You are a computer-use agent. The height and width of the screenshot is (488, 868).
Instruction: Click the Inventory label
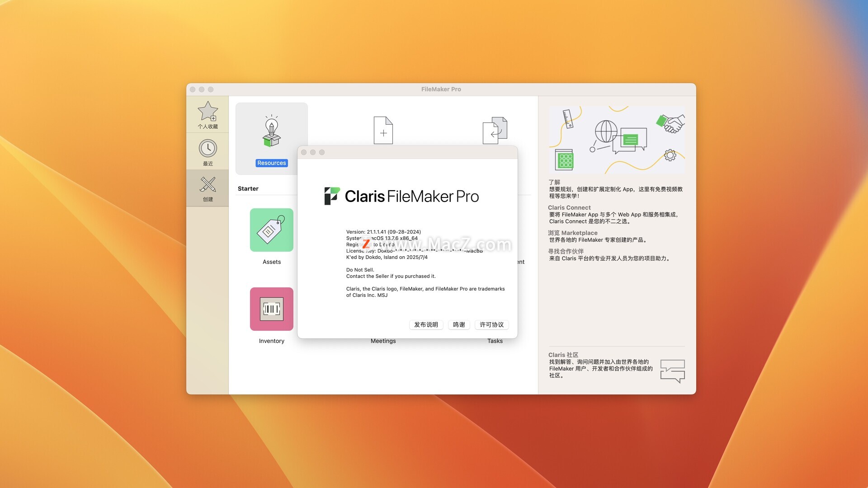tap(272, 341)
